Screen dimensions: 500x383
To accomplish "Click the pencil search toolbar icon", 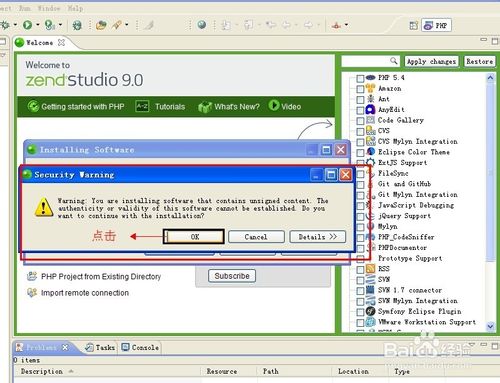I will 117,25.
